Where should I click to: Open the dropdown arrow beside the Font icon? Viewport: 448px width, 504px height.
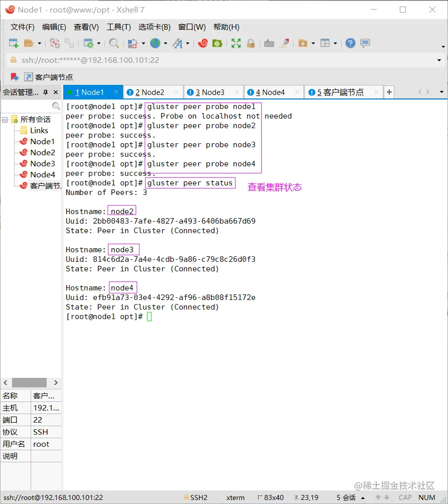point(188,43)
